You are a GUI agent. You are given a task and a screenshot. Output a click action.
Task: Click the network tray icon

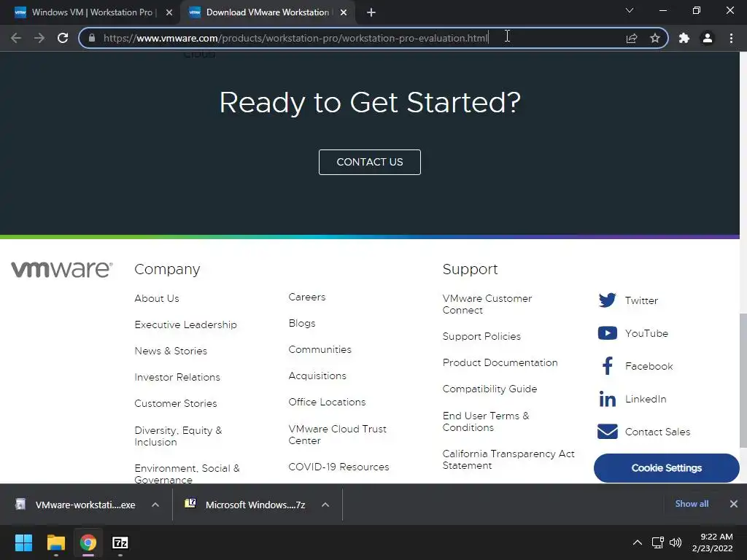pyautogui.click(x=658, y=542)
